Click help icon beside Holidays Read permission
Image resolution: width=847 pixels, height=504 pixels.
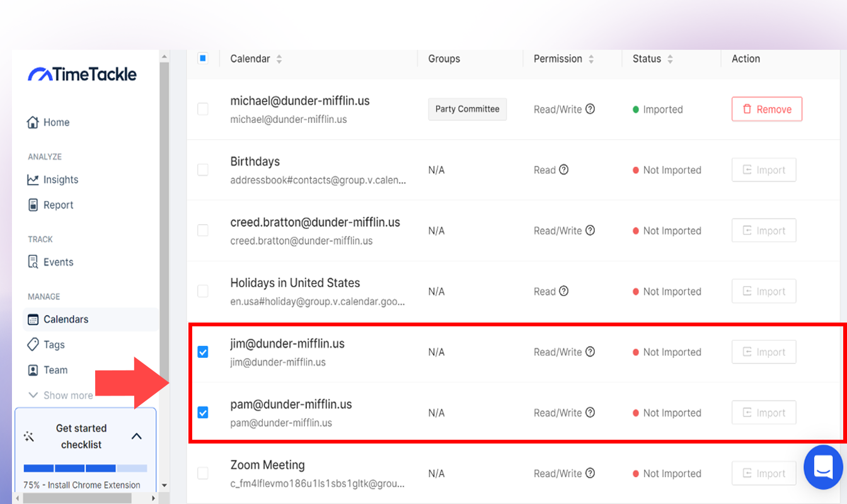564,291
